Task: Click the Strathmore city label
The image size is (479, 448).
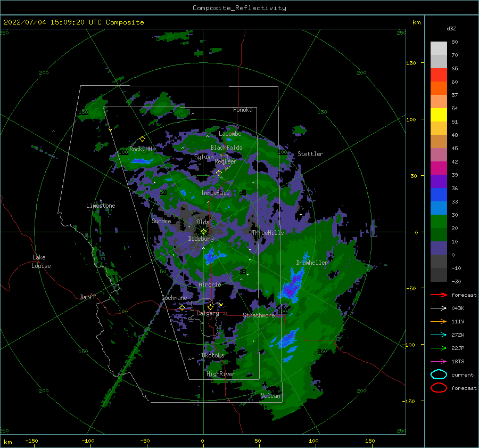Action: pyautogui.click(x=259, y=315)
